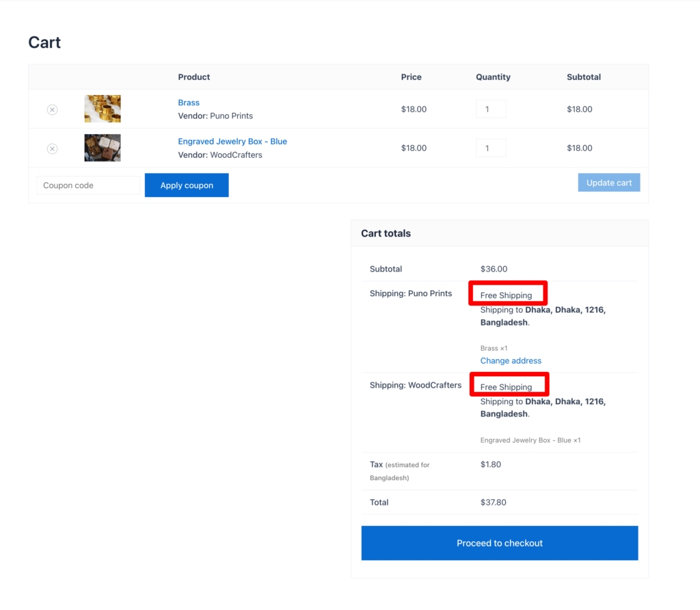The width and height of the screenshot is (700, 610).
Task: Click the Change address link
Action: point(511,360)
